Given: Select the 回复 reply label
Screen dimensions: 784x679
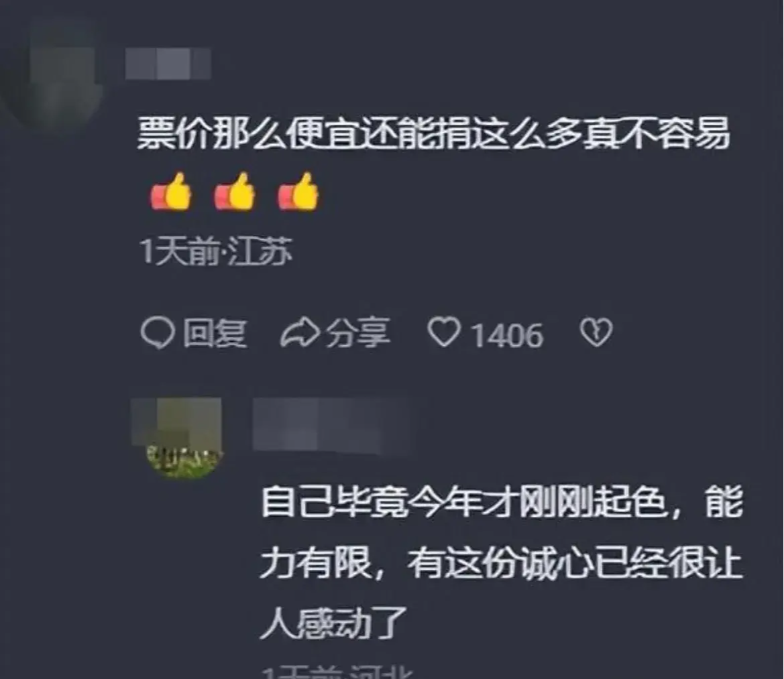Looking at the screenshot, I should tap(215, 333).
